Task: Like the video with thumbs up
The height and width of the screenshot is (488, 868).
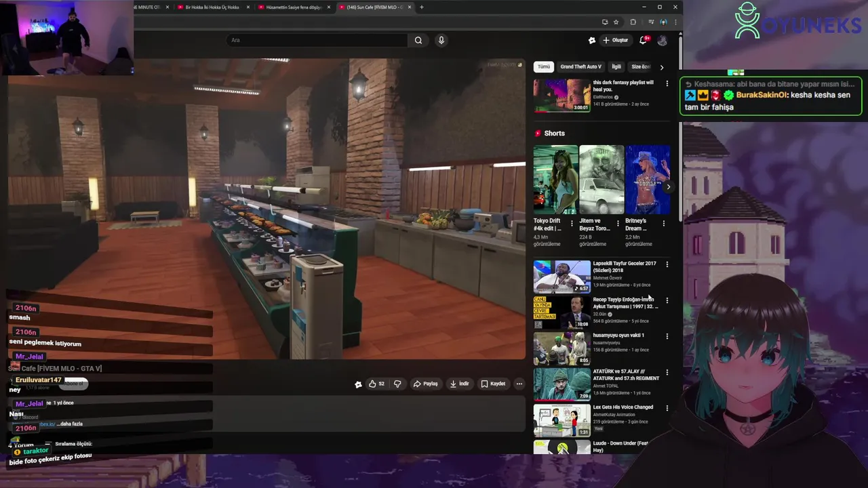Action: click(377, 384)
